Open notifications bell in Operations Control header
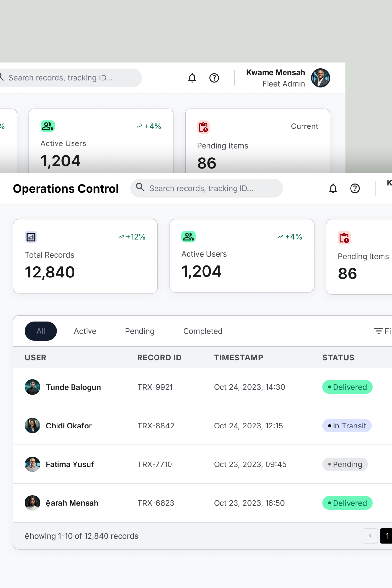Image resolution: width=392 pixels, height=588 pixels. tap(333, 188)
